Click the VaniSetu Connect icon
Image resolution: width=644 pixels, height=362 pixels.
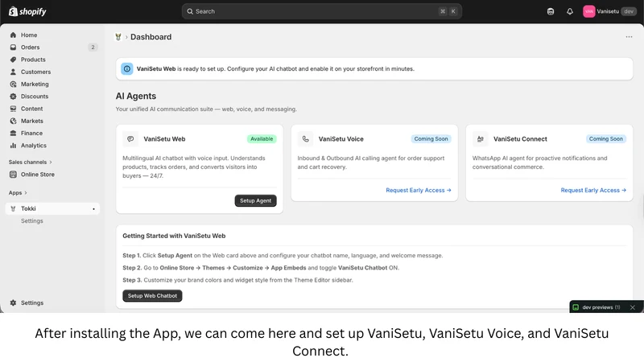[480, 139]
